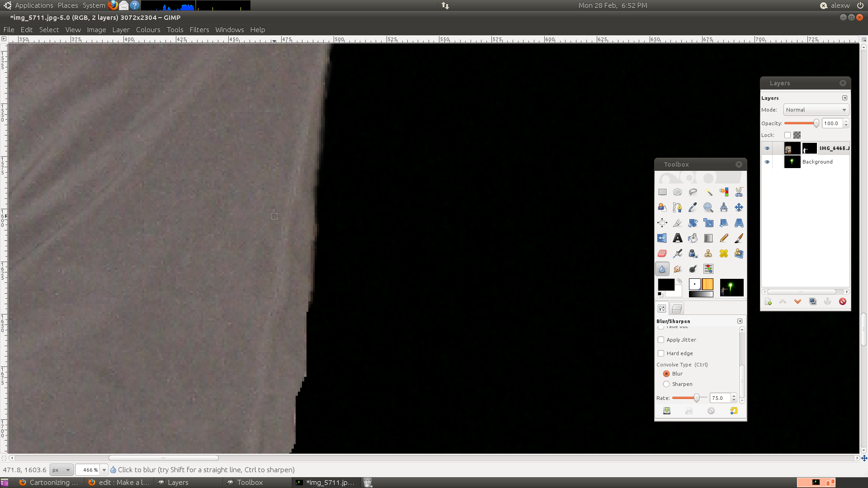Viewport: 868px width, 488px height.
Task: Switch to the Tool Options tab in Toolbox
Action: (x=662, y=309)
